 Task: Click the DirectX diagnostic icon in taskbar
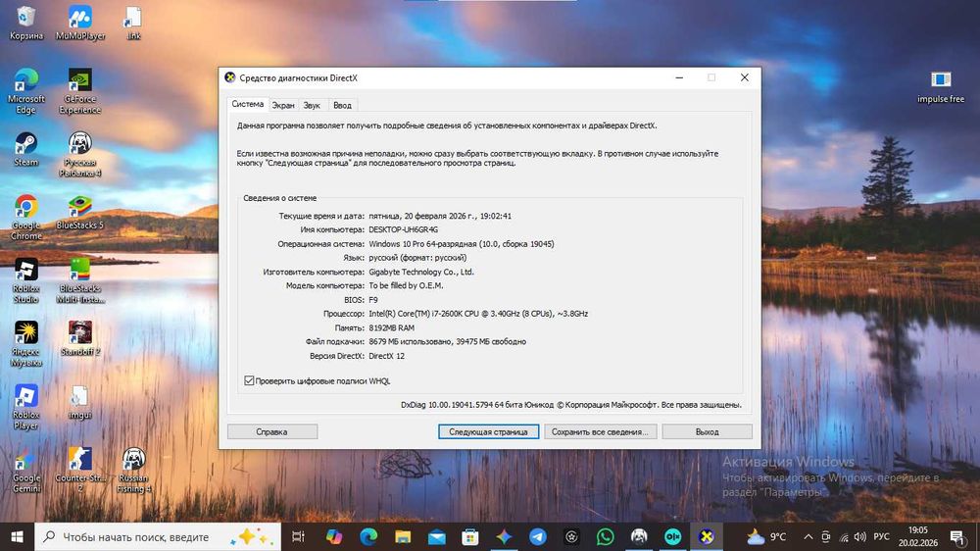click(707, 536)
